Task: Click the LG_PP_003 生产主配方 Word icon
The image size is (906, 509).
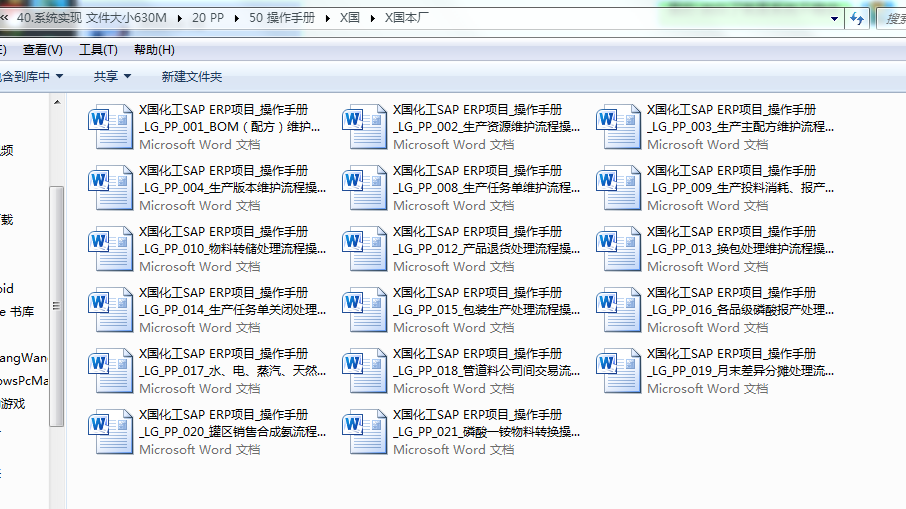Action: 618,127
